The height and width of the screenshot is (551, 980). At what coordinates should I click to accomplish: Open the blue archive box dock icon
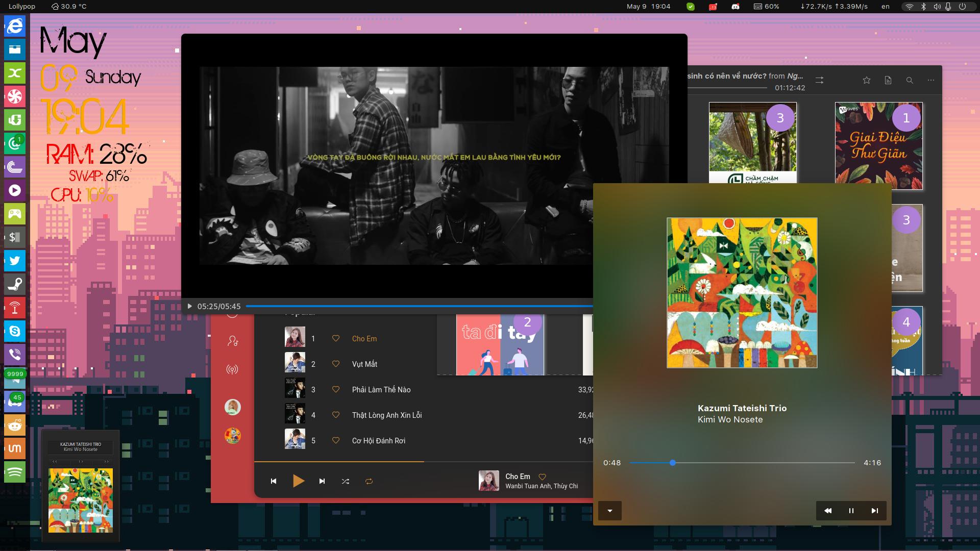pos(15,49)
